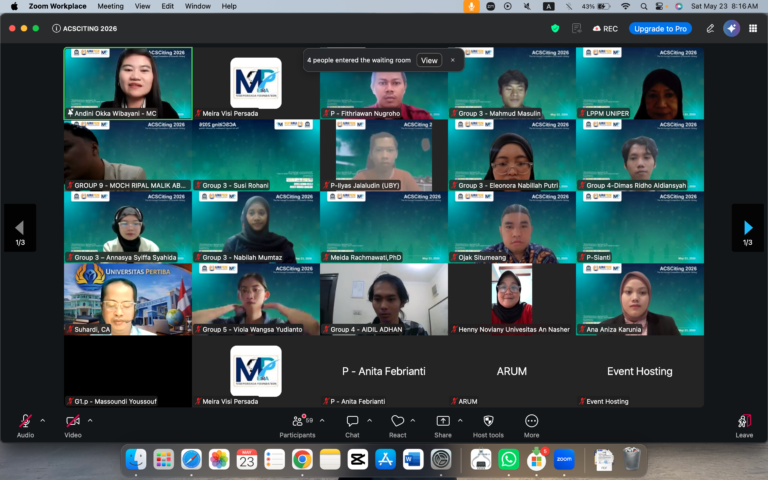768x480 pixels.
Task: Dismiss the waiting room notification
Action: coord(453,60)
